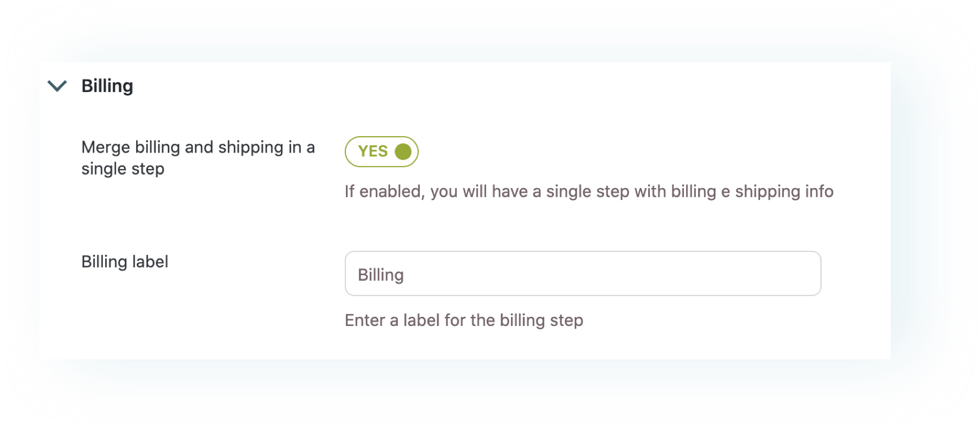Click the Billing section heading
This screenshot has height=426, width=980.
(x=107, y=86)
